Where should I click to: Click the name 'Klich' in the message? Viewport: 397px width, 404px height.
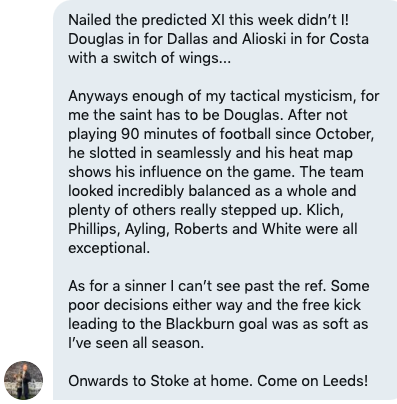(322, 210)
